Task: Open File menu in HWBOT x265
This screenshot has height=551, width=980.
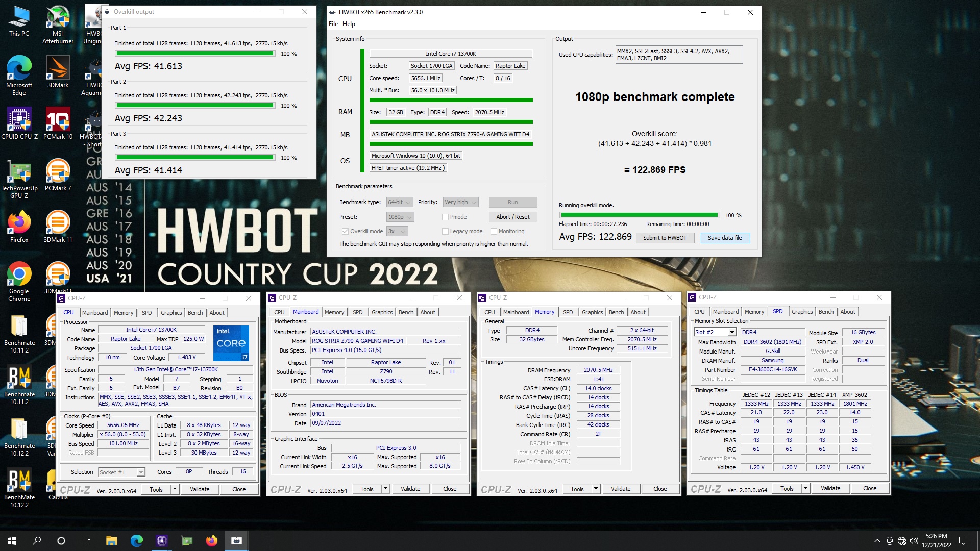Action: point(333,24)
